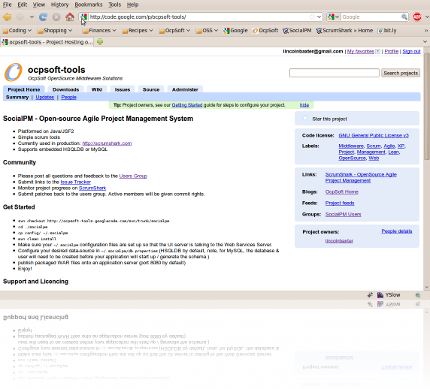Open the GNU General Public License v3 link
This screenshot has width=430, height=389.
(374, 135)
